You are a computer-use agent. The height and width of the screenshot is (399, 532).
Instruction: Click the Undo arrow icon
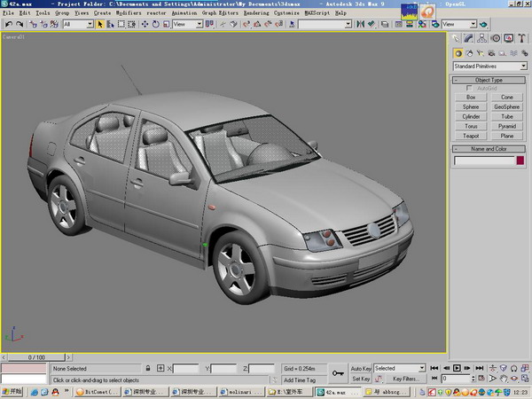pos(9,24)
